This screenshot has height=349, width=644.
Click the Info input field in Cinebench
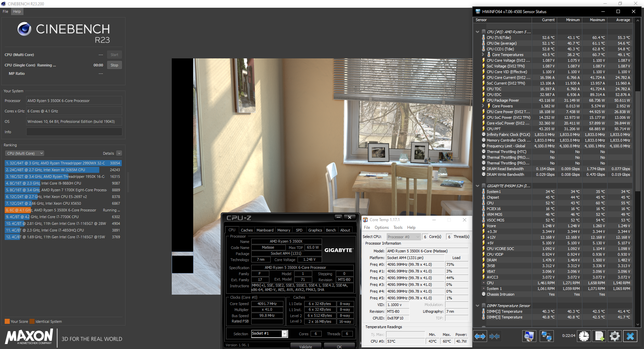(74, 132)
